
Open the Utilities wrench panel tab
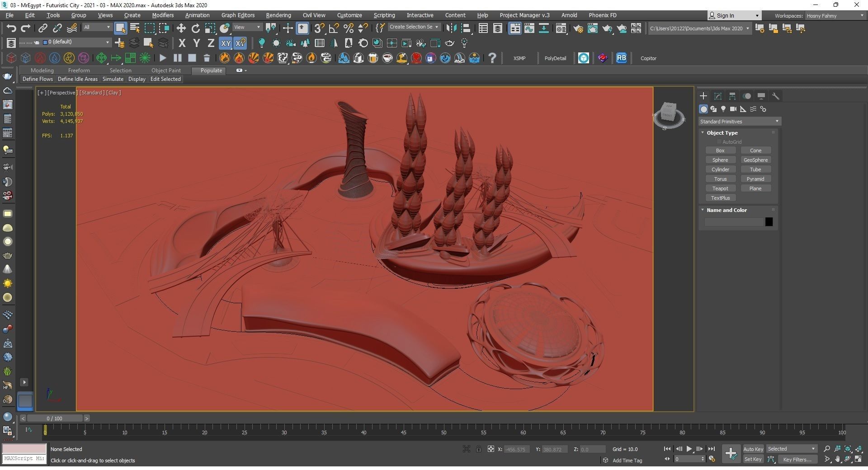click(776, 96)
